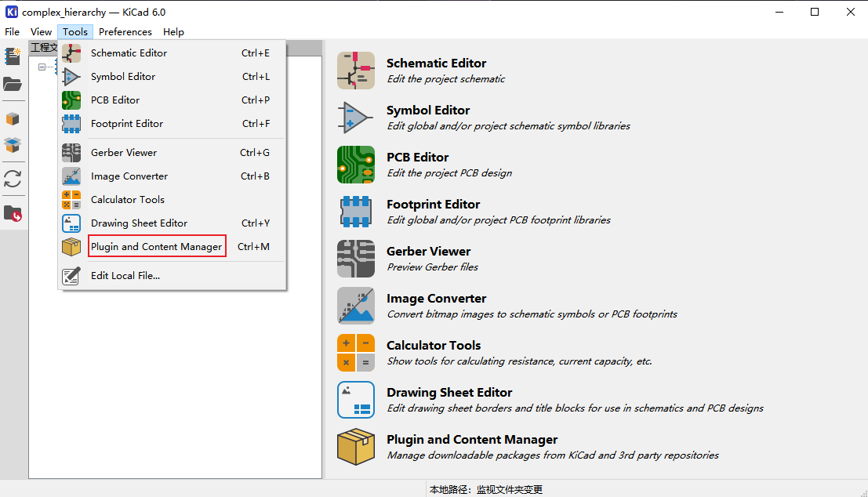Click the browse project directory folder icon
The width and height of the screenshot is (868, 497).
point(13,213)
